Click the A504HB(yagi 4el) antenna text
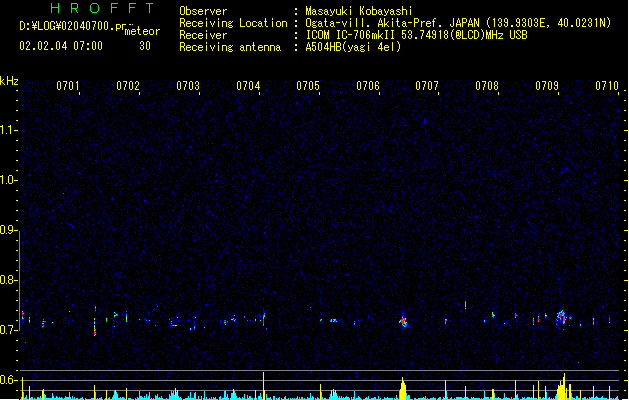Viewport: 629px width, 400px height. [353, 47]
